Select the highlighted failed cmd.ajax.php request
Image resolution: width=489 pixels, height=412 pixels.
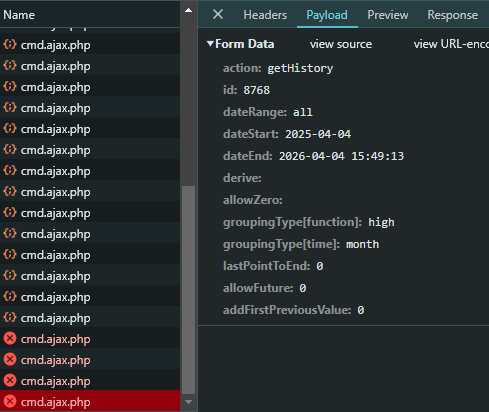(90, 401)
